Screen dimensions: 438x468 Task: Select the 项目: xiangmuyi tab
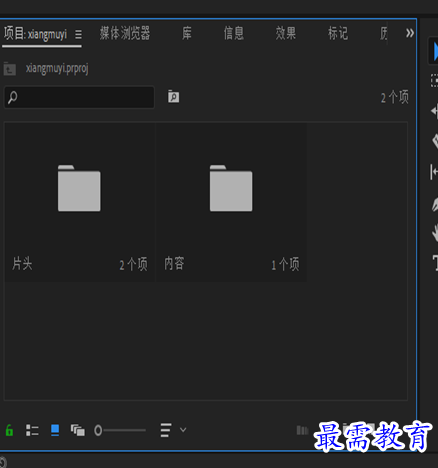pyautogui.click(x=35, y=34)
